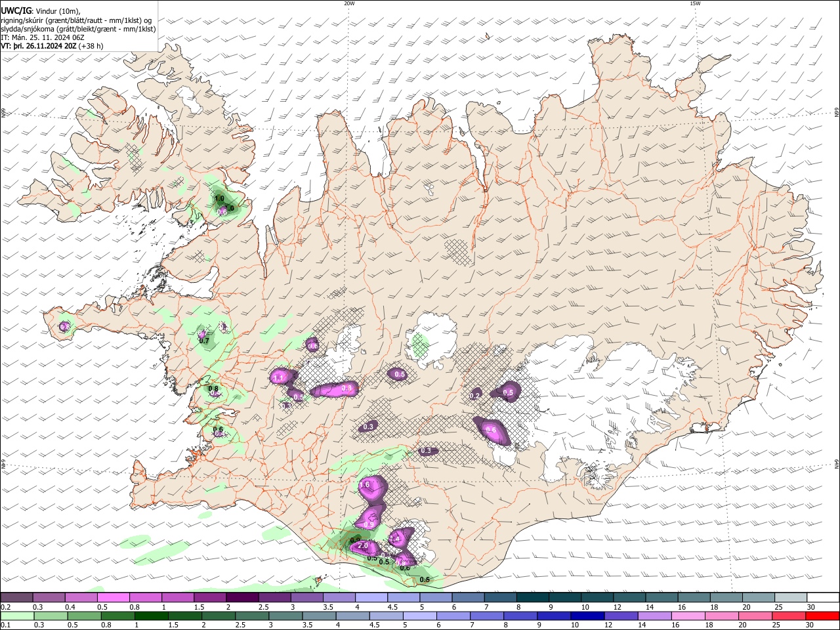
Task: Click the darkest green 1–1.5 rain scale swatch
Action: pos(153,616)
